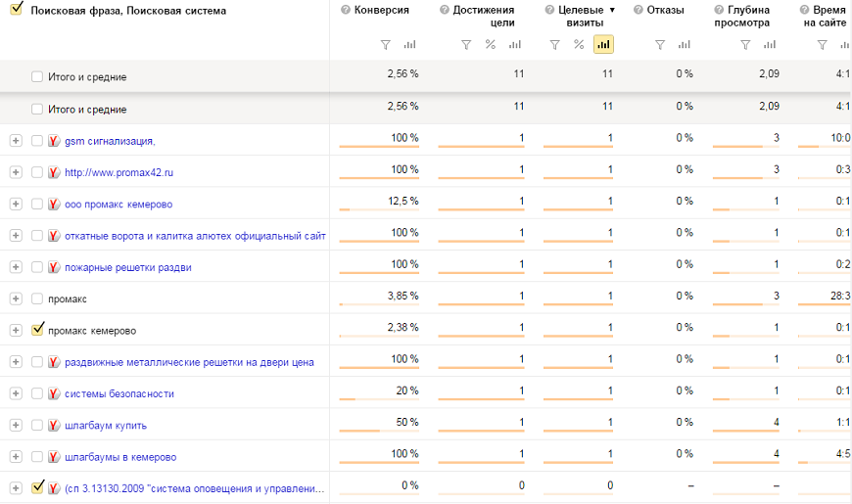Show chart icon under Достижения цели

coord(514,45)
